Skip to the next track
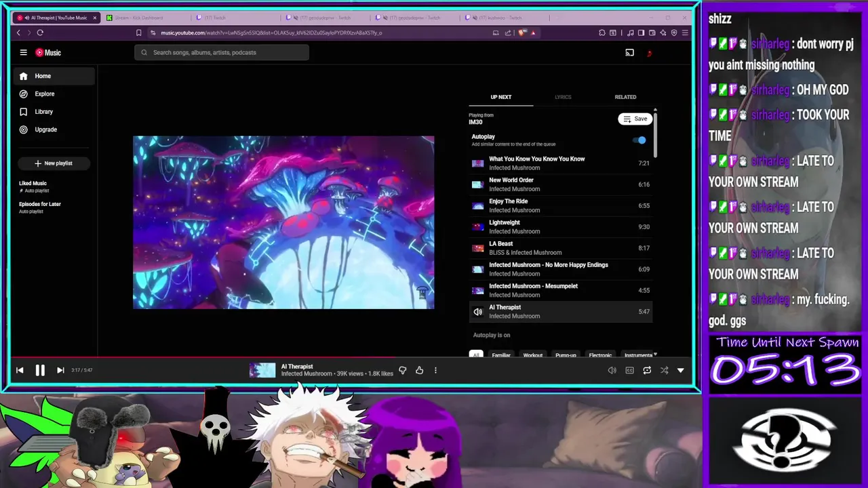The height and width of the screenshot is (488, 868). pos(60,370)
